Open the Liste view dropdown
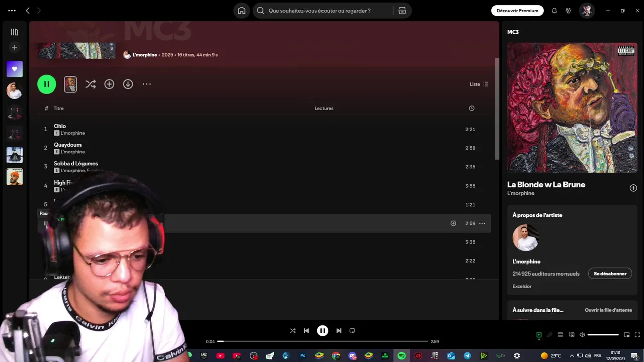The width and height of the screenshot is (644, 362). [x=479, y=84]
